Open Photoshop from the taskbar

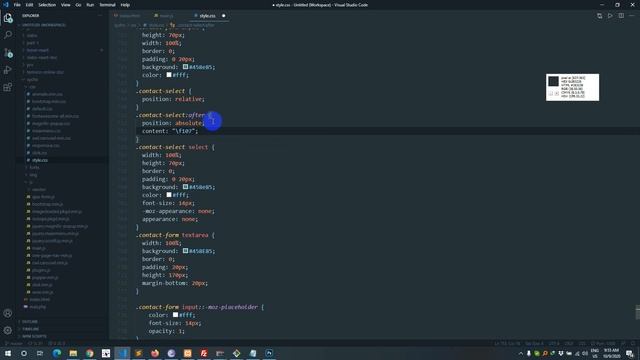click(x=269, y=353)
